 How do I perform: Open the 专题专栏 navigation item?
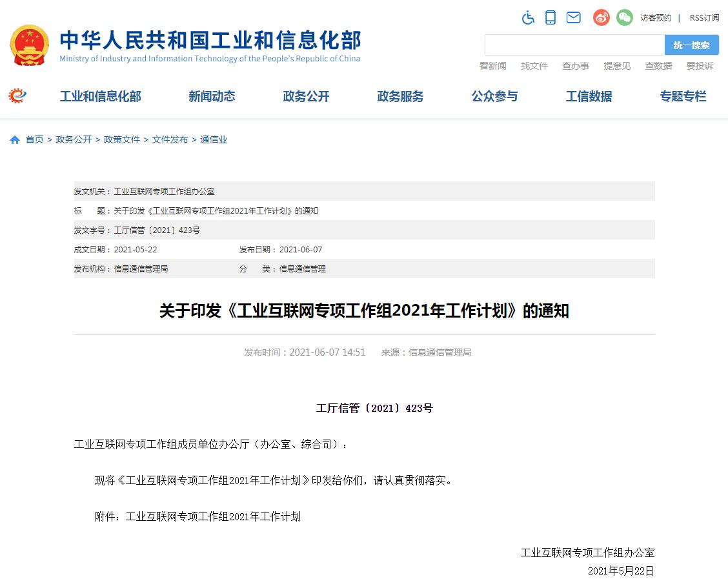click(683, 97)
